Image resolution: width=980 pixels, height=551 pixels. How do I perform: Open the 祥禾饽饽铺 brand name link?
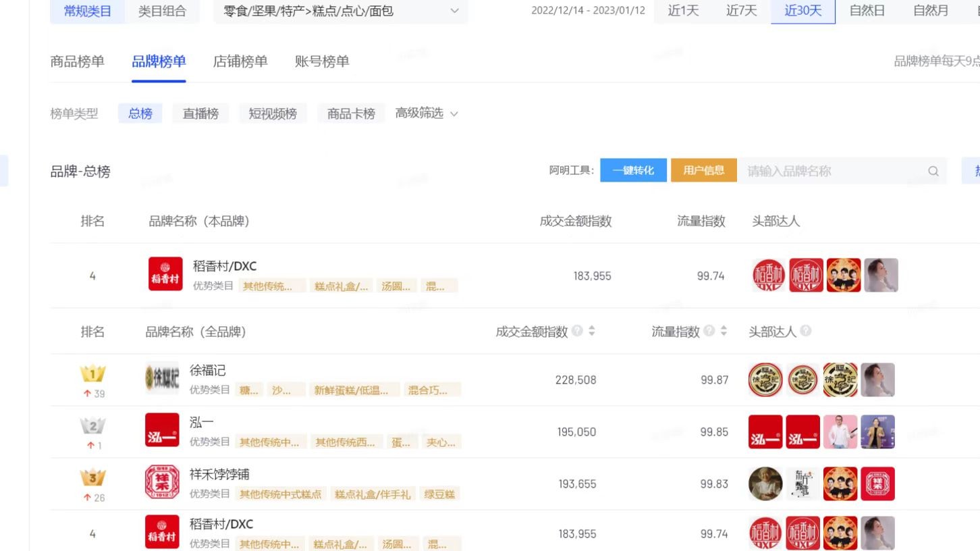(x=219, y=474)
